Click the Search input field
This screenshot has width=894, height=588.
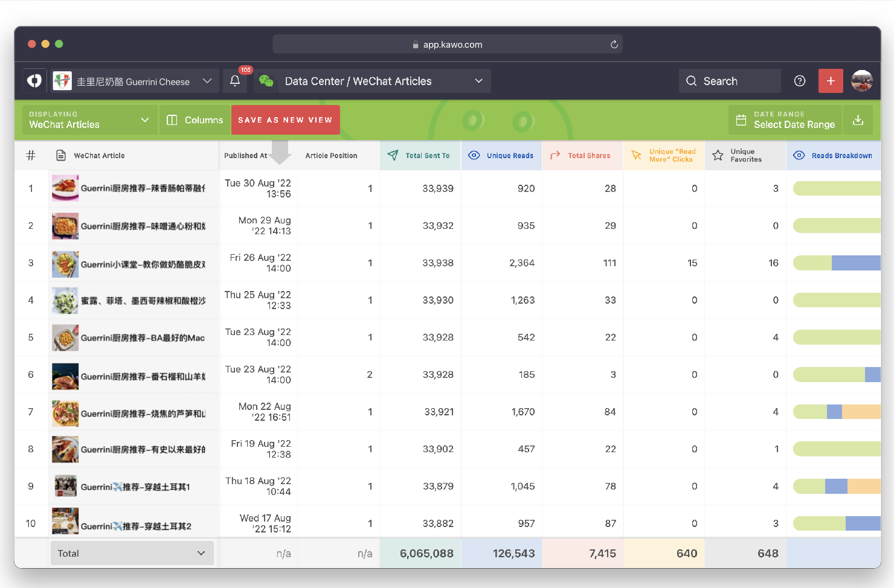point(730,81)
